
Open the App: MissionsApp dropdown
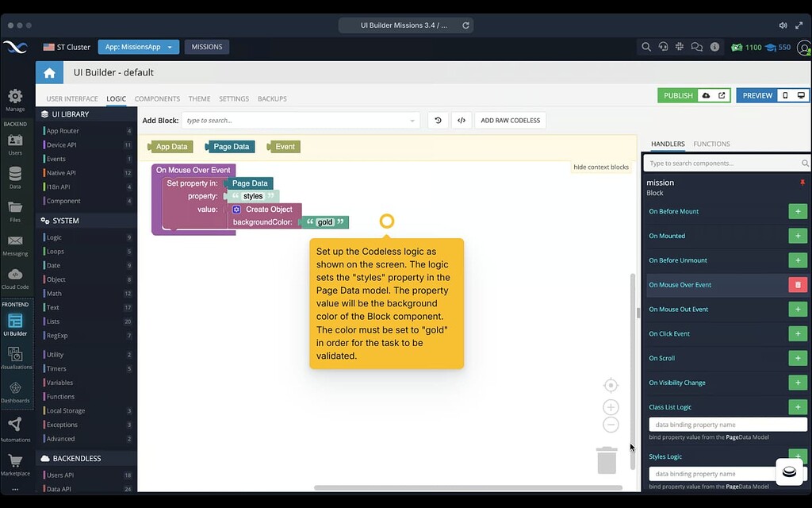coord(138,47)
